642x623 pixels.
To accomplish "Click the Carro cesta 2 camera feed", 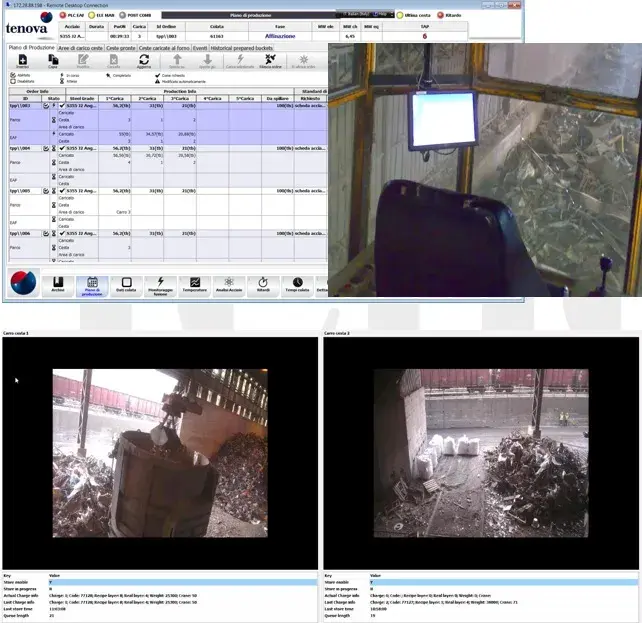I will [x=481, y=453].
